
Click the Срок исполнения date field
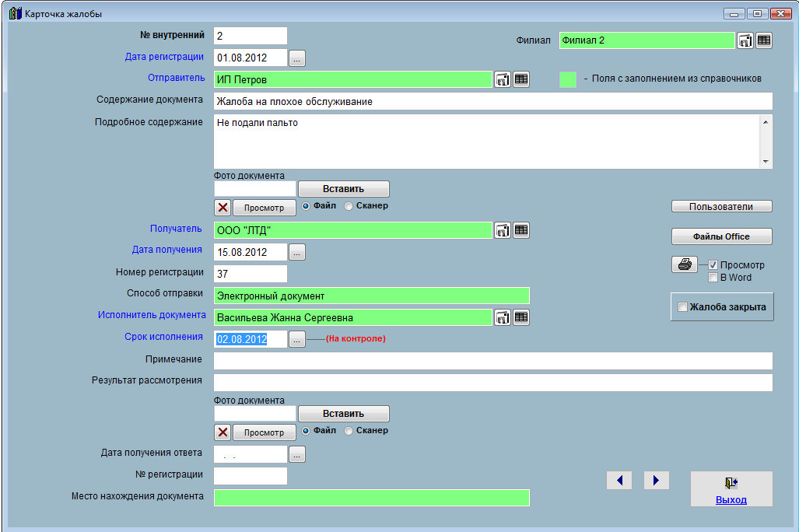point(251,339)
